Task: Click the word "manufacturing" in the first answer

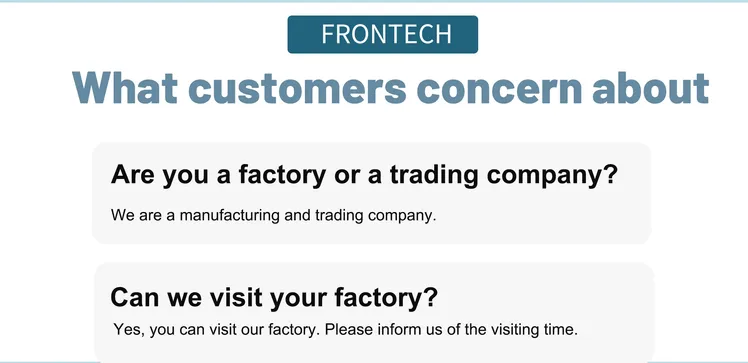Action: coord(229,216)
